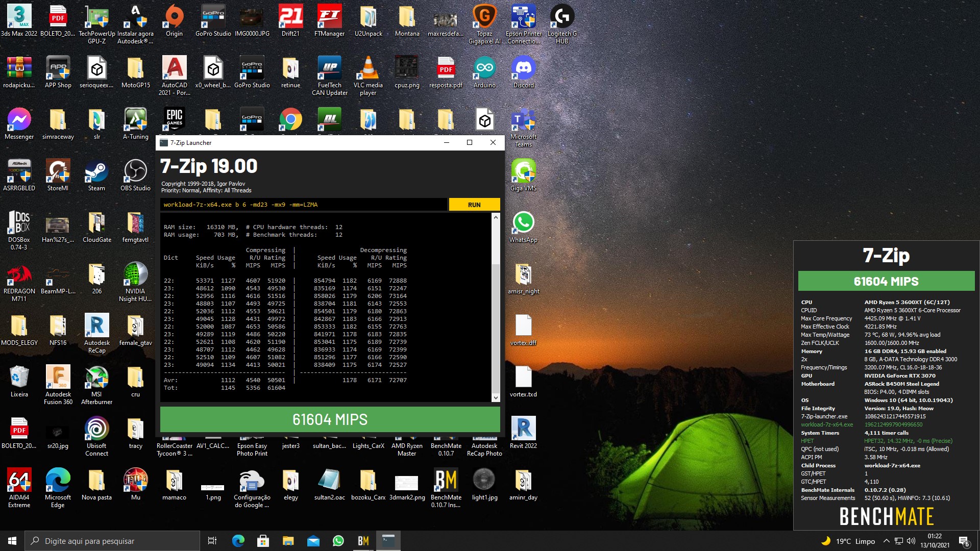
Task: Click the taskbar search box
Action: [x=112, y=541]
